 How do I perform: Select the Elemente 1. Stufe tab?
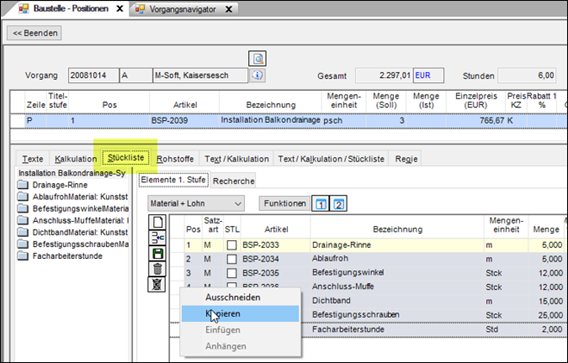pos(173,180)
